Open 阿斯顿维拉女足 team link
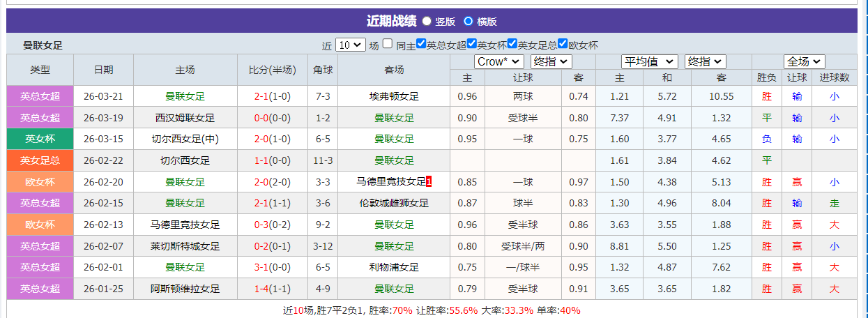The width and height of the screenshot is (868, 318). point(185,289)
